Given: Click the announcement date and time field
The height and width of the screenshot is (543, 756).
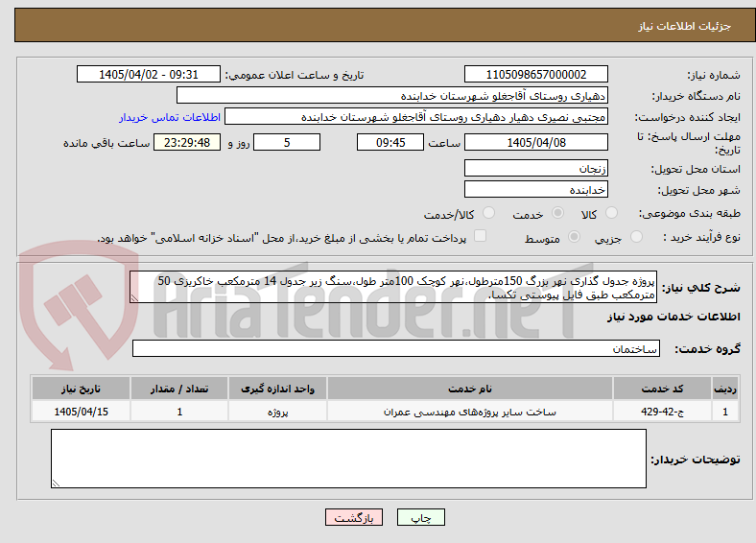Looking at the screenshot, I should (x=149, y=74).
